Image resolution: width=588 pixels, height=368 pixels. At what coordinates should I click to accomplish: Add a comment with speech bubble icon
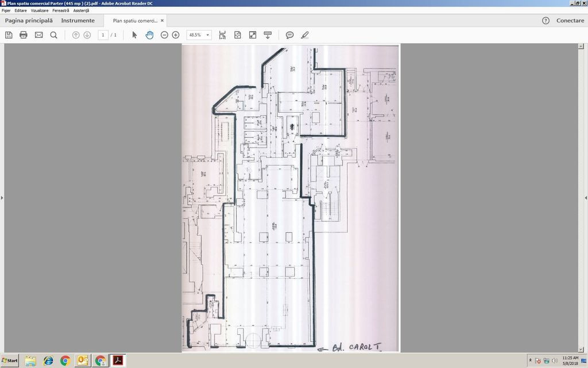(x=290, y=35)
